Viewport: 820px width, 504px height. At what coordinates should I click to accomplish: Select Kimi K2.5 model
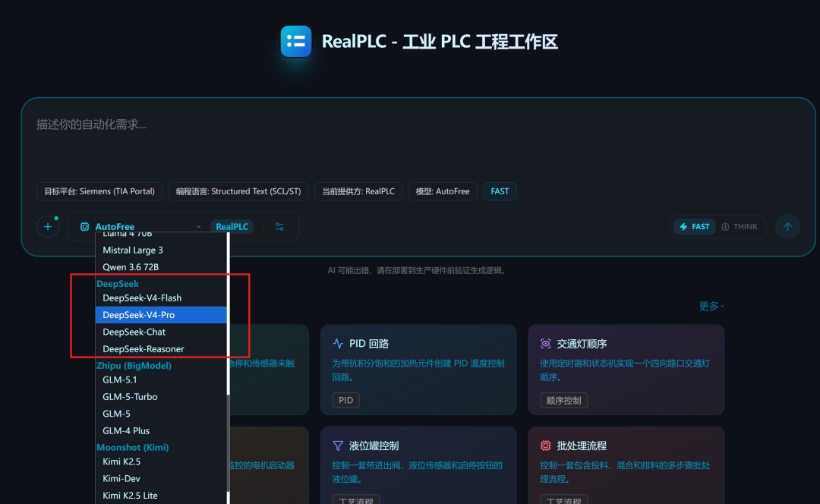pyautogui.click(x=161, y=461)
